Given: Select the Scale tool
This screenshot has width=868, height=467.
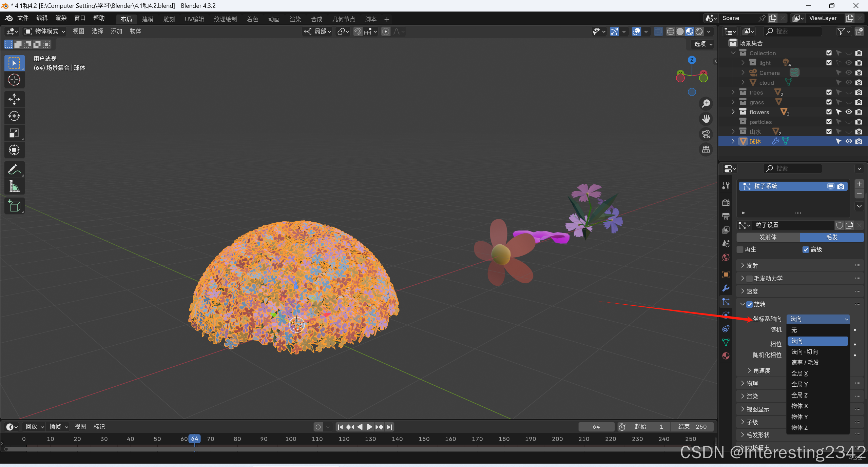Looking at the screenshot, I should coord(14,133).
